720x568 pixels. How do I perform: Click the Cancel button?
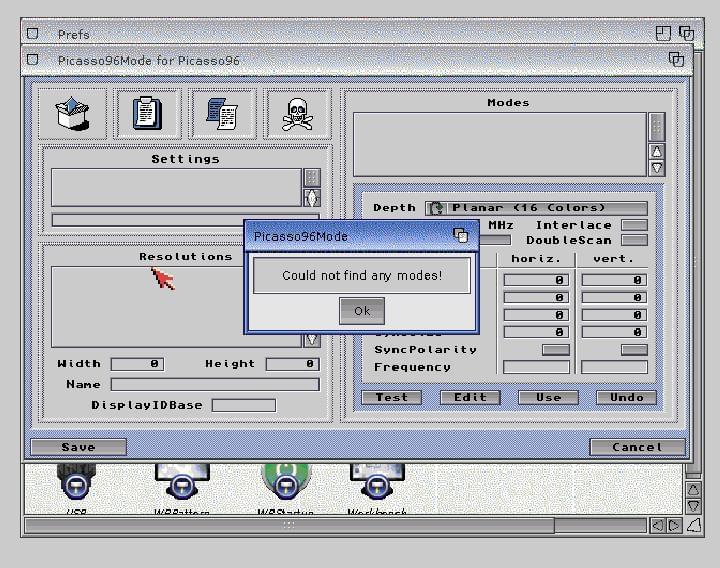637,447
